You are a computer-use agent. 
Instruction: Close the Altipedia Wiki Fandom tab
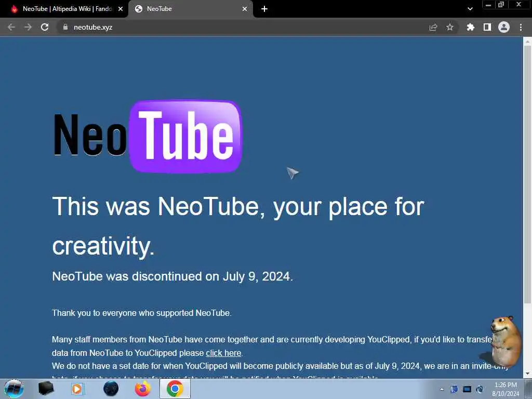pyautogui.click(x=121, y=9)
